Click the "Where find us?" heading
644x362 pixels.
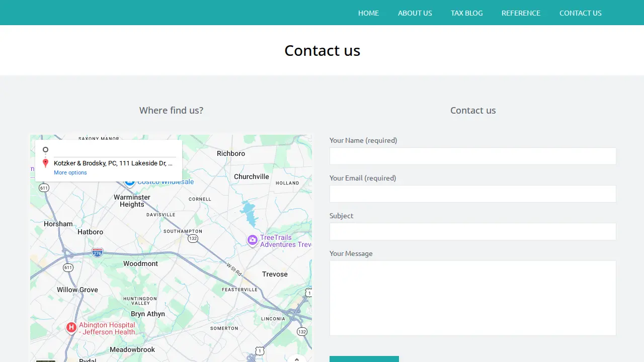171,111
